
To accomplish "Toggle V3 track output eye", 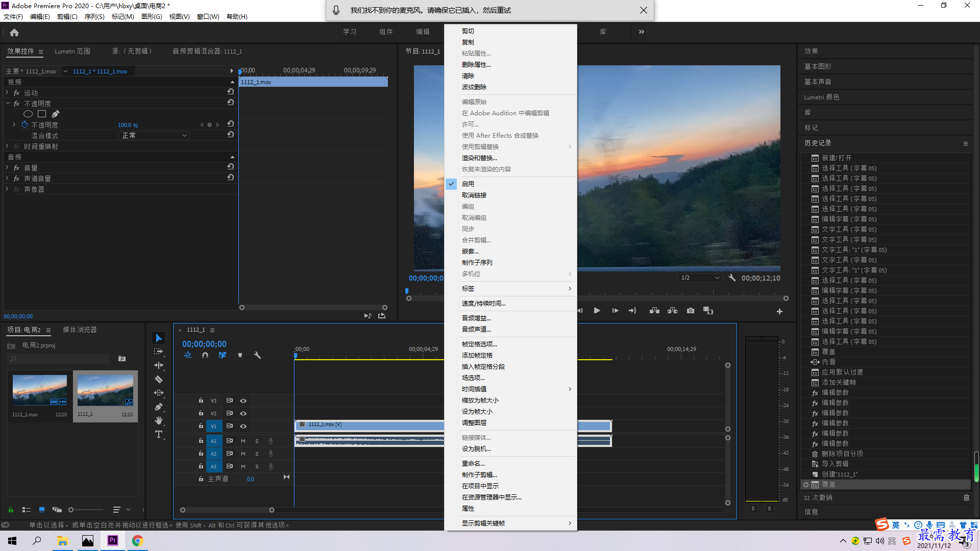I will [x=243, y=400].
